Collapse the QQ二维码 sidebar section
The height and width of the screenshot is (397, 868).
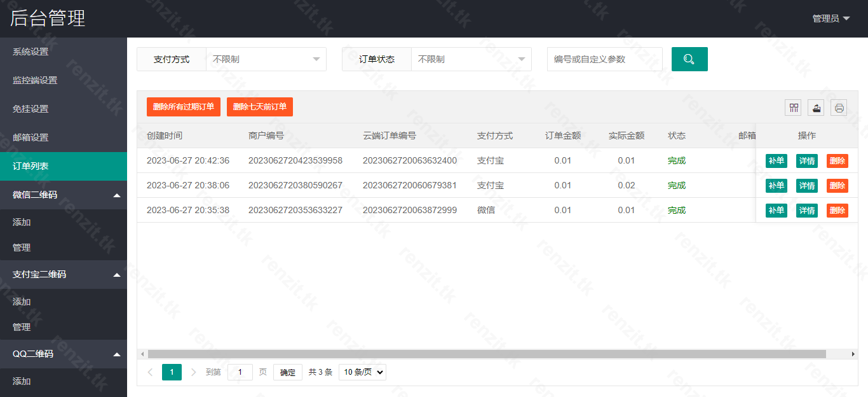click(64, 354)
